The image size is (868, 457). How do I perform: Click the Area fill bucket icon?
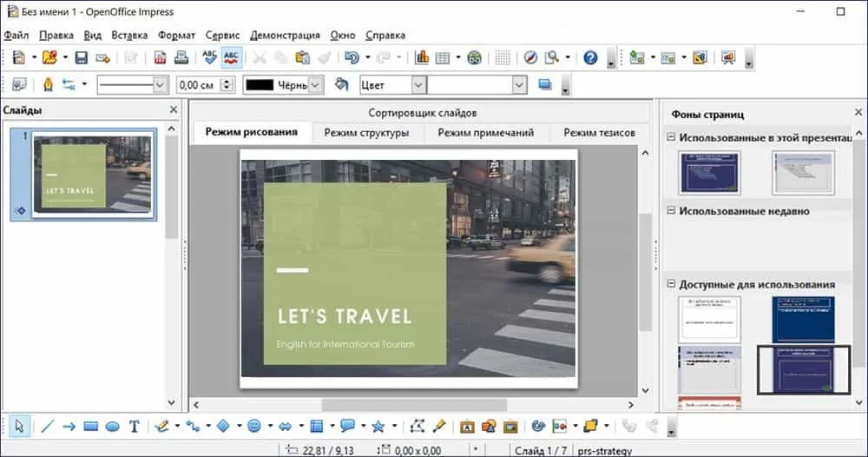pos(342,85)
